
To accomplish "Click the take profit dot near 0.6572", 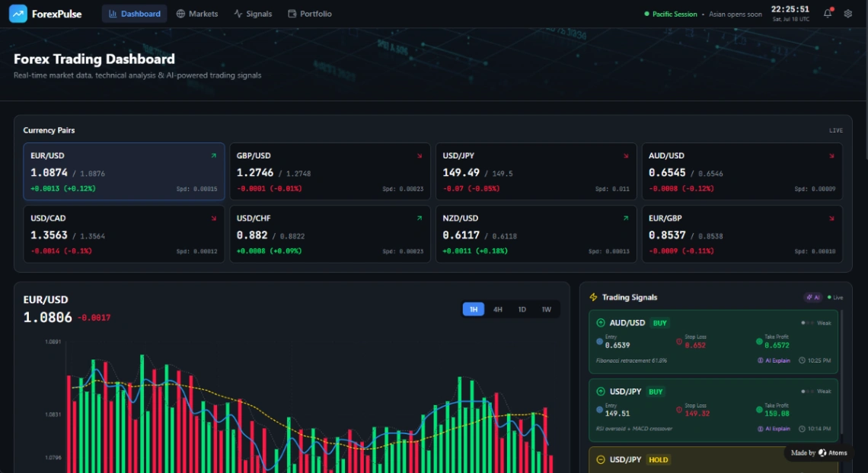I will click(x=759, y=342).
